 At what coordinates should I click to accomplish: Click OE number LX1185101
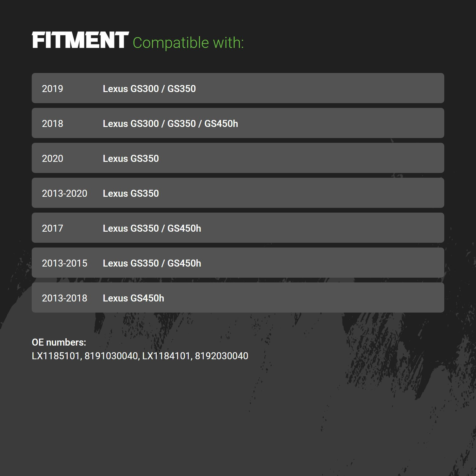(56, 356)
